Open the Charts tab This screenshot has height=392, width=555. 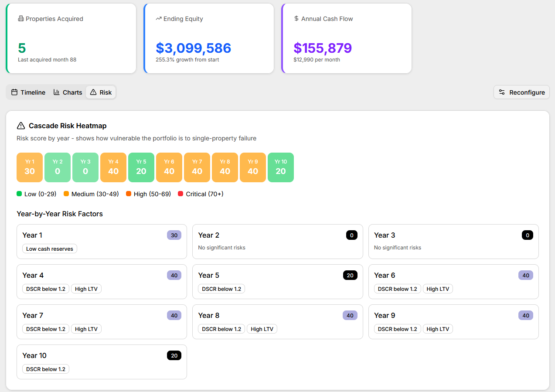pyautogui.click(x=68, y=92)
